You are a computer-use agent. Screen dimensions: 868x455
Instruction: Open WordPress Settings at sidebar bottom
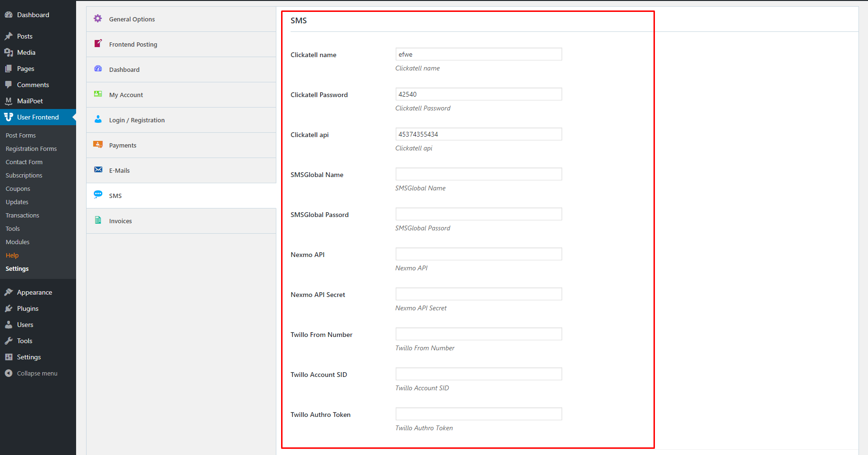[38, 357]
